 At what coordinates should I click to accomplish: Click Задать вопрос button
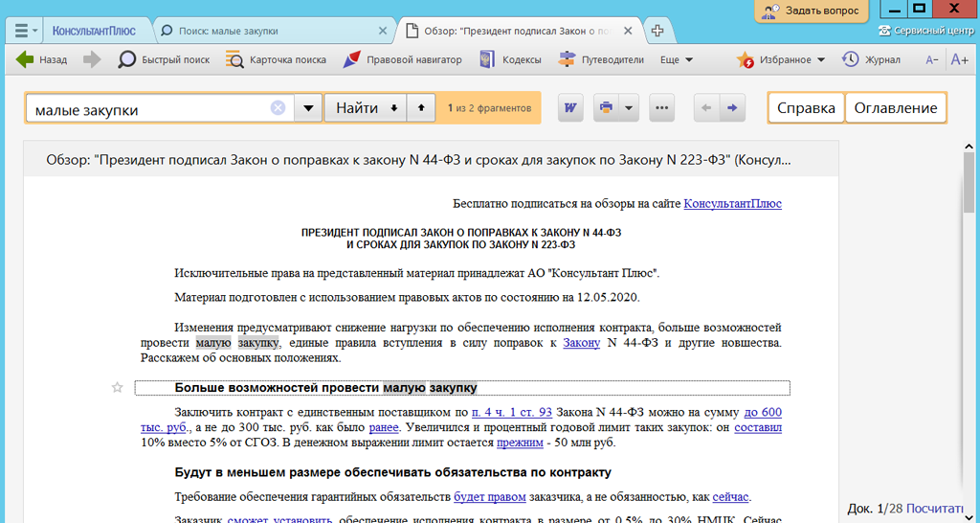pyautogui.click(x=812, y=11)
